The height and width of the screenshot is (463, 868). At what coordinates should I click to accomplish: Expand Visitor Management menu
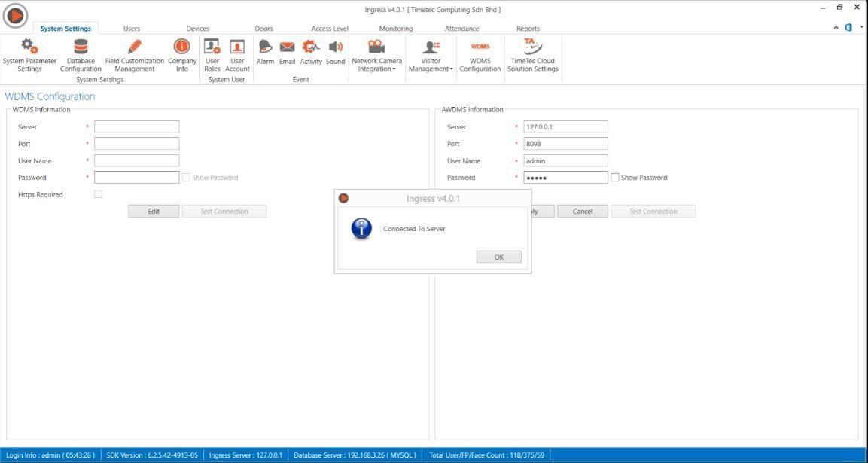(431, 56)
